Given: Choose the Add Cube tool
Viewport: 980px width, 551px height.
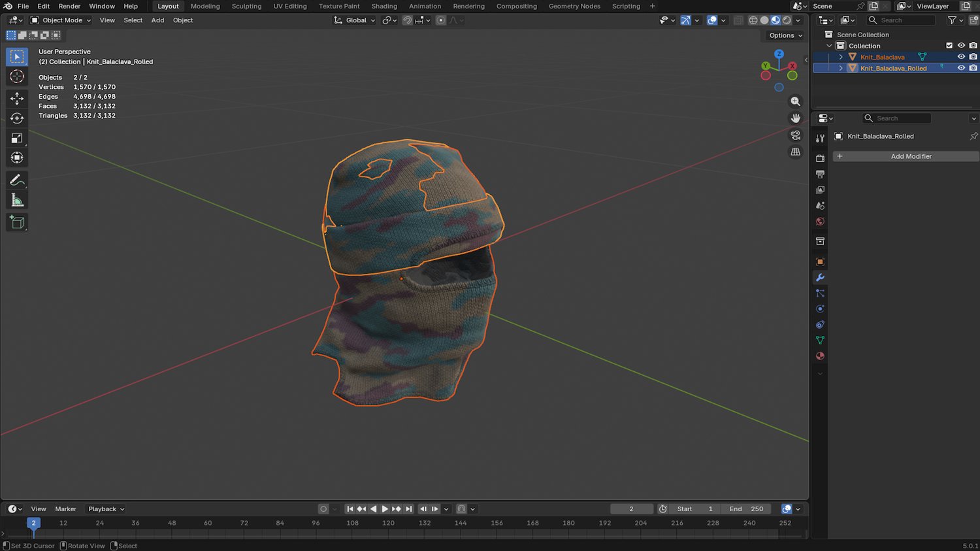Looking at the screenshot, I should click(x=17, y=222).
